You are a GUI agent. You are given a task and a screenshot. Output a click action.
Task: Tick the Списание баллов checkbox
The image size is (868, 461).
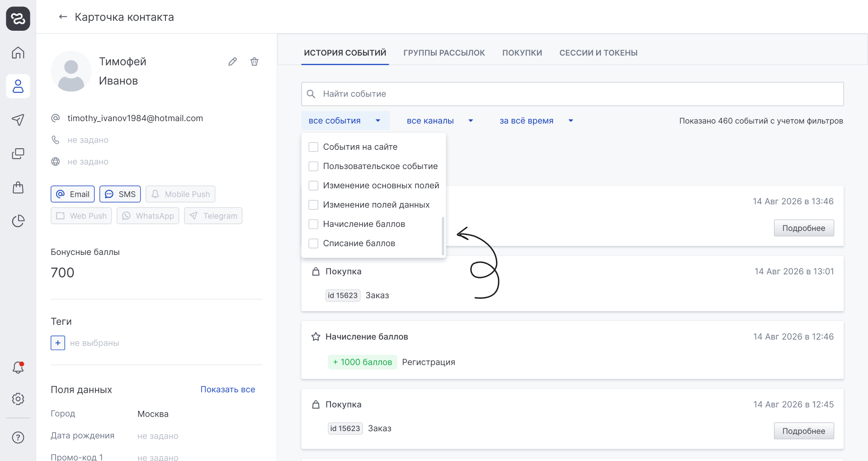tap(313, 243)
